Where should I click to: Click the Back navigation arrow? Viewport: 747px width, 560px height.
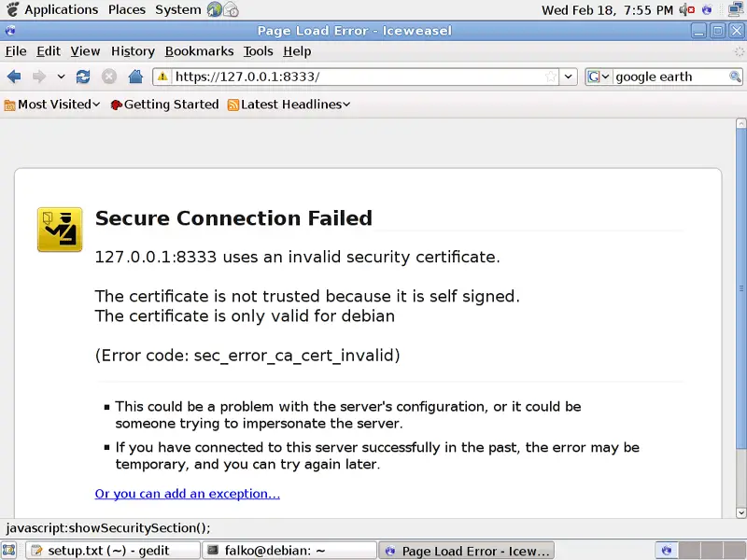pos(14,77)
